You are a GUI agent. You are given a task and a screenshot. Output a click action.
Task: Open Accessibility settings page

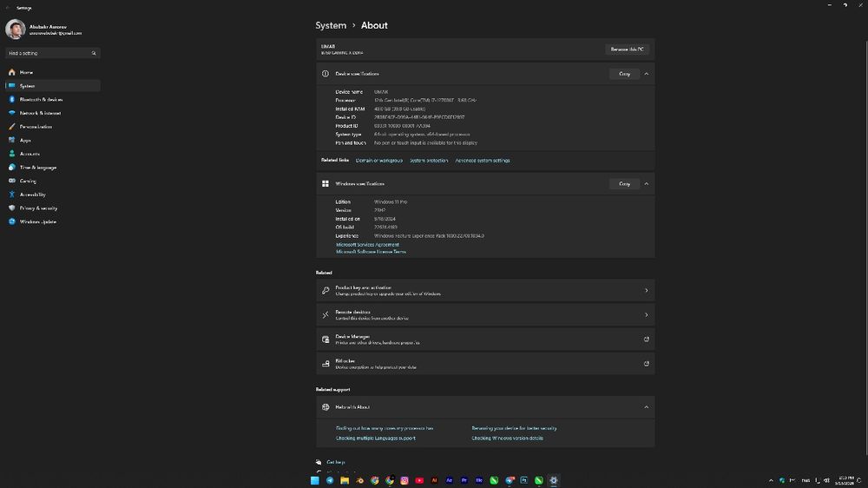tap(33, 195)
